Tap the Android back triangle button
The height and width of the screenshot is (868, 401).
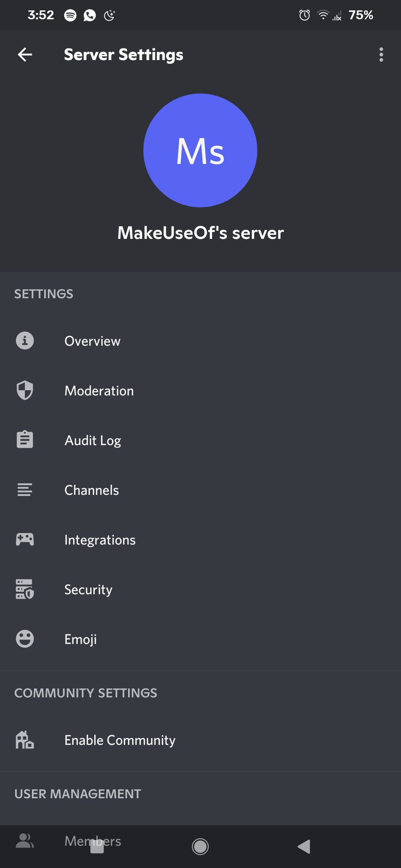[x=304, y=846]
